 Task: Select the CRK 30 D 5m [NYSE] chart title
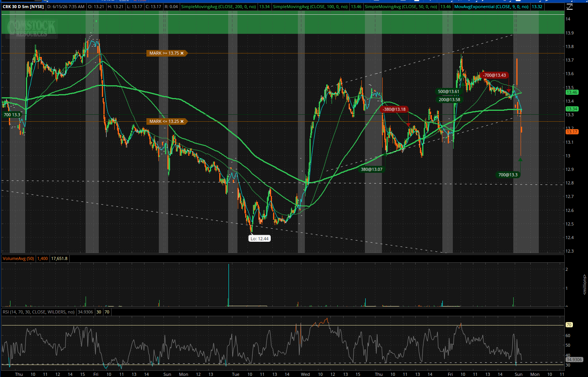click(x=23, y=7)
